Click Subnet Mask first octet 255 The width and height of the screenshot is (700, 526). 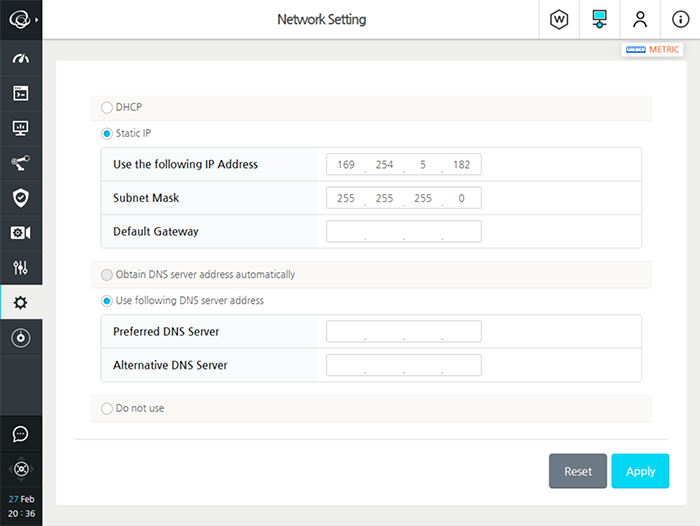(346, 198)
